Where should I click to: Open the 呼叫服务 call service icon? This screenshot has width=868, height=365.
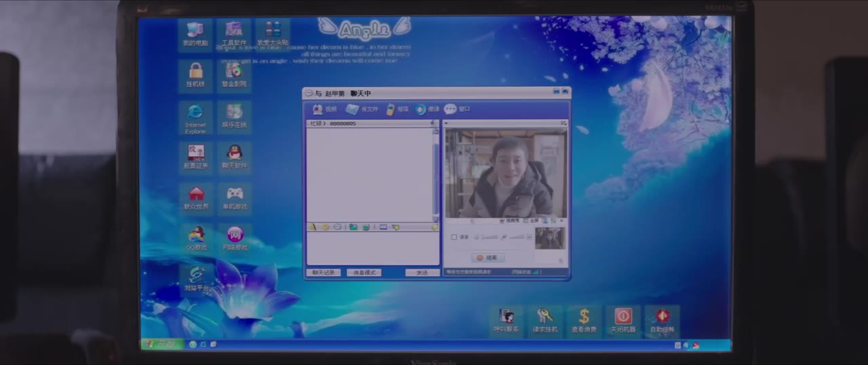tap(506, 321)
